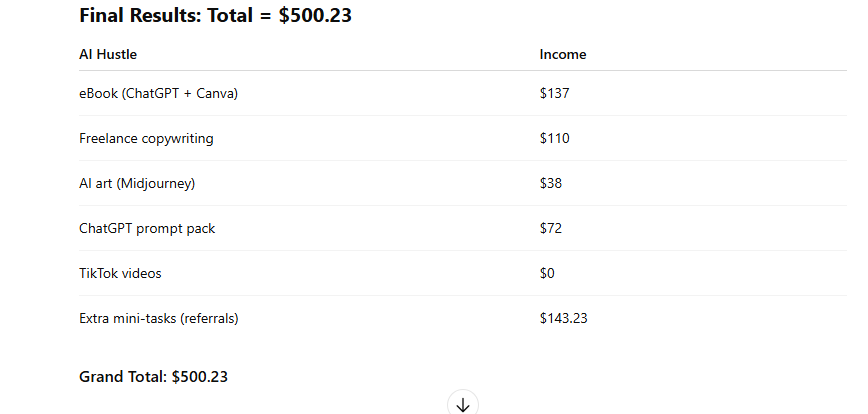Click the $38 income value
The width and height of the screenshot is (868, 414).
click(551, 183)
